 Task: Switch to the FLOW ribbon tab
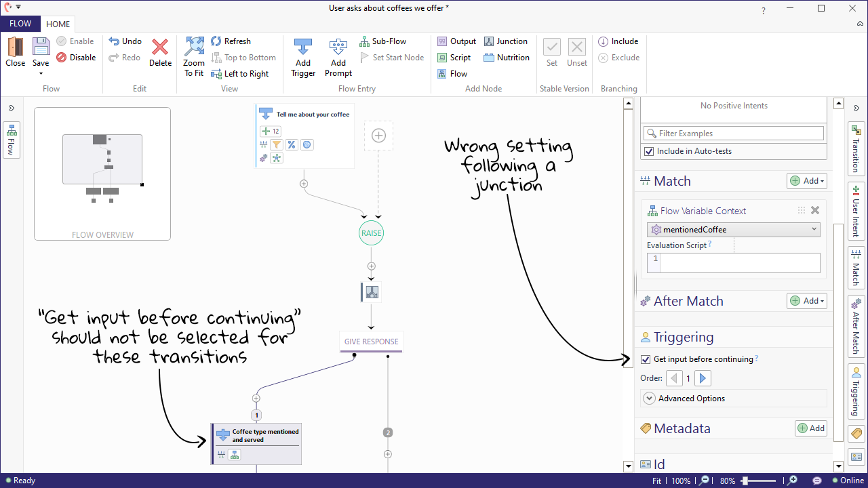click(x=20, y=24)
